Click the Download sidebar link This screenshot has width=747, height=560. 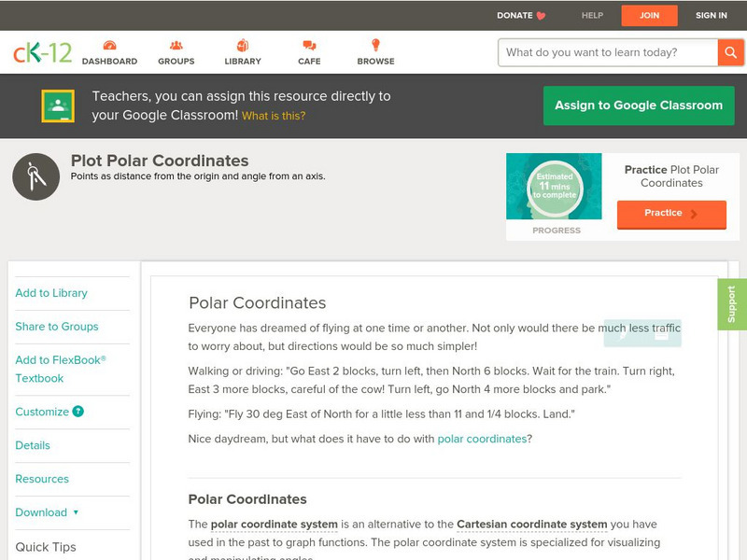[41, 512]
